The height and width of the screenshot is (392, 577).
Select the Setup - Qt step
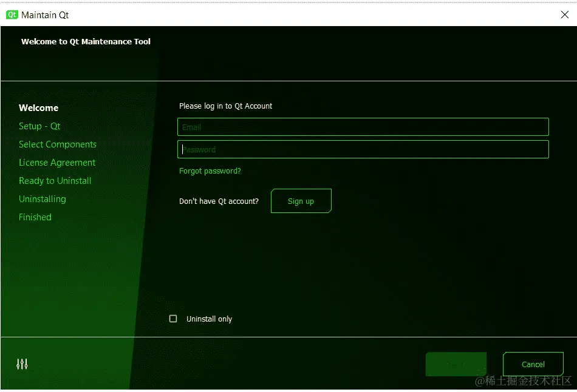[39, 126]
